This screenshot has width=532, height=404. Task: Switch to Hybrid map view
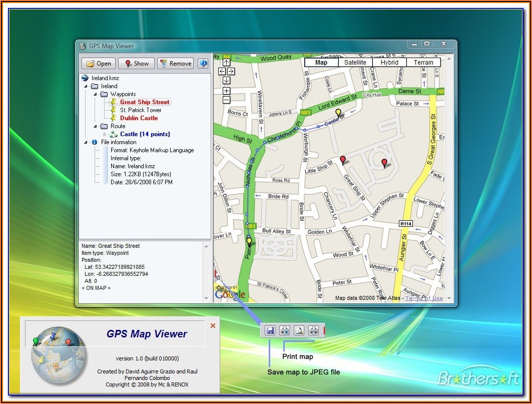(389, 63)
